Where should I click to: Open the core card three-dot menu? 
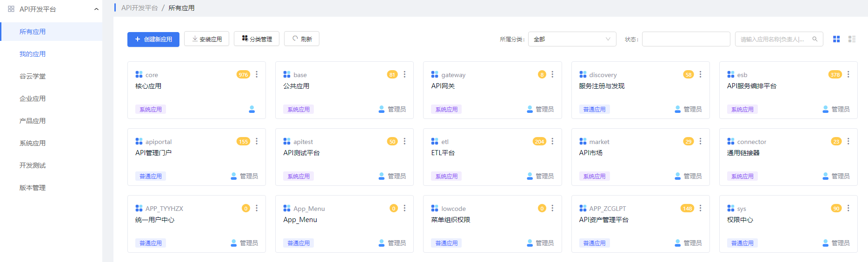257,74
